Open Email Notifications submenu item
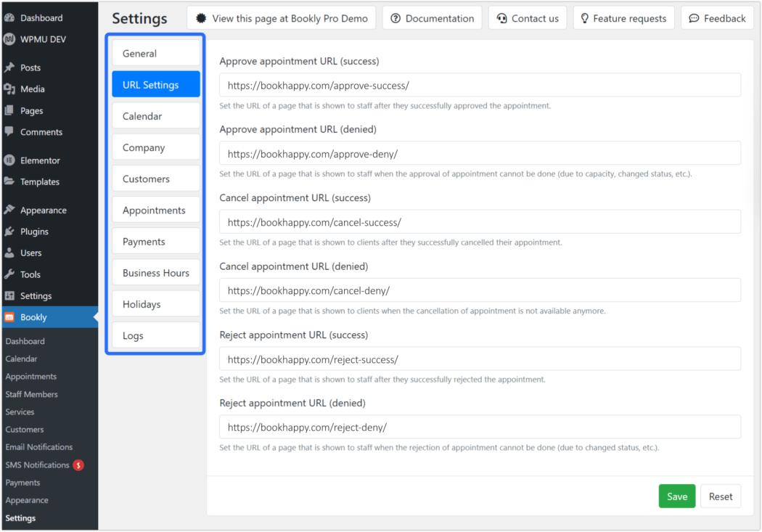The image size is (762, 532). click(39, 447)
